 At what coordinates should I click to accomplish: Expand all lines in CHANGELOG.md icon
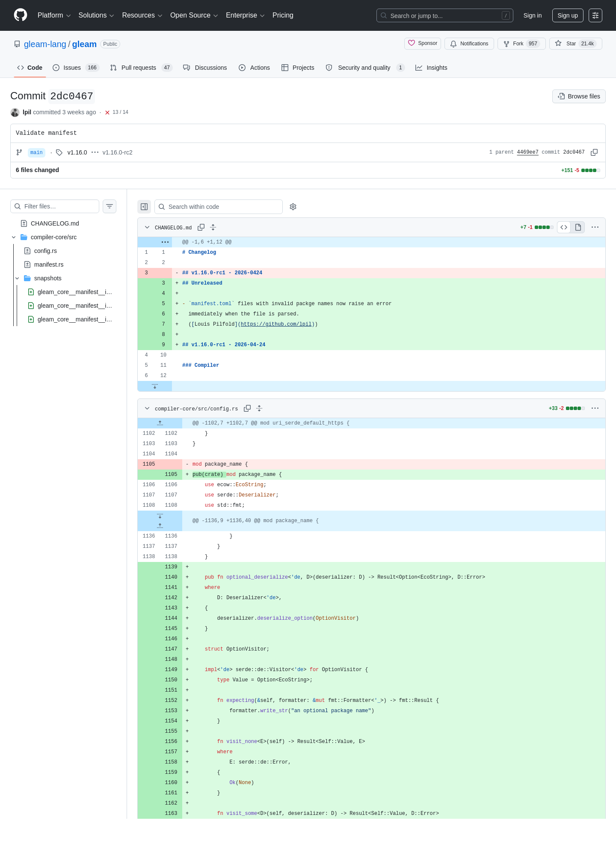point(213,227)
